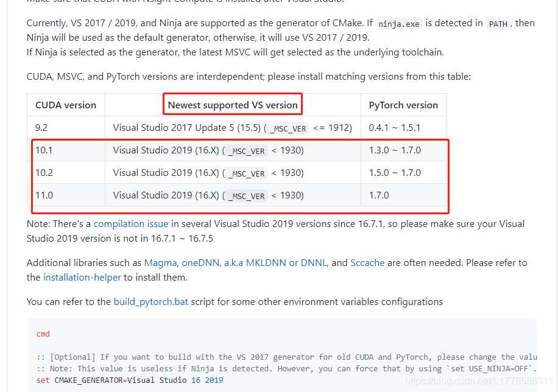
Task: Click the '1.5.0 ~ 1.7.0' PyTorch version cell
Action: 403,172
